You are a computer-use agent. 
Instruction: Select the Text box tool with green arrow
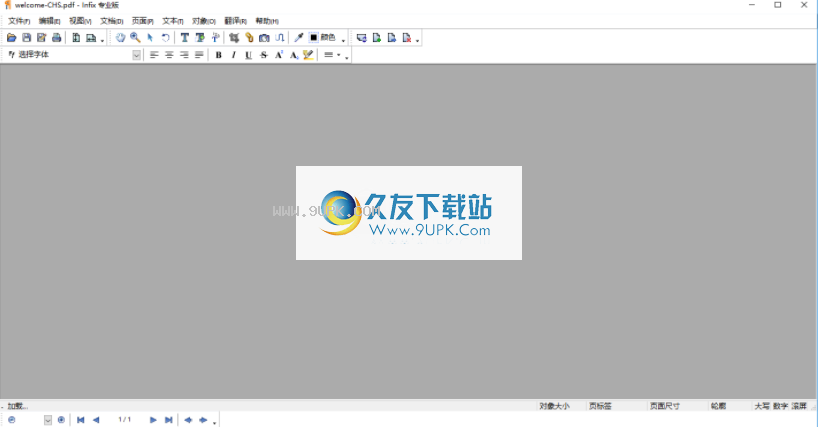pyautogui.click(x=200, y=38)
